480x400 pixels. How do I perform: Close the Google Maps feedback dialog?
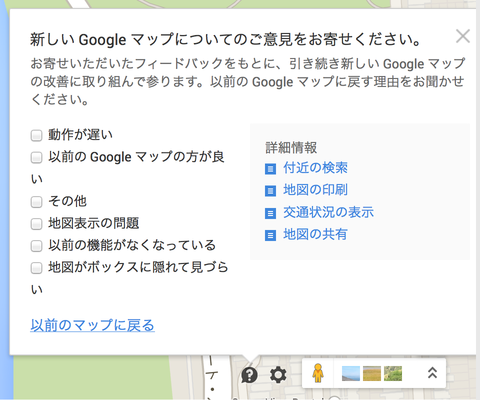tap(463, 36)
